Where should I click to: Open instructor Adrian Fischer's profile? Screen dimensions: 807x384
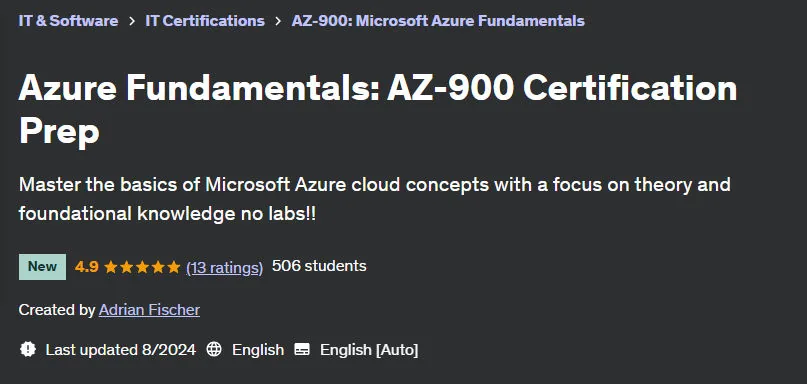149,310
